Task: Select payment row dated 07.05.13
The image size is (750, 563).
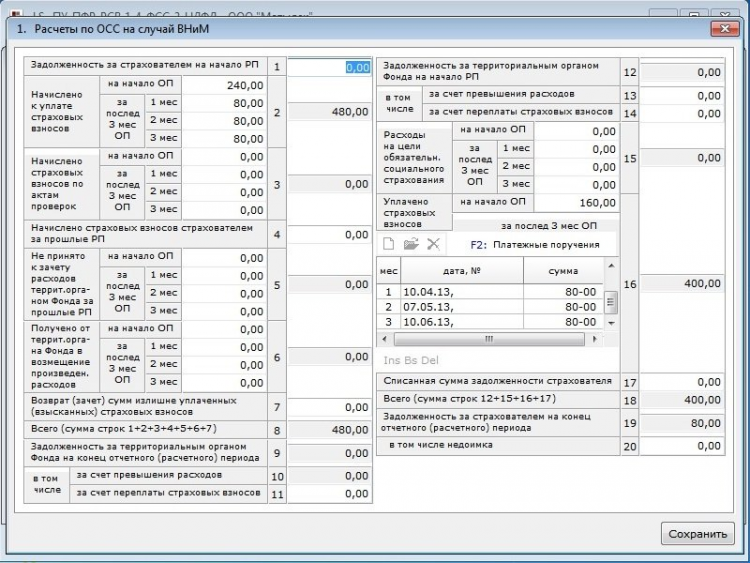Action: coord(489,307)
